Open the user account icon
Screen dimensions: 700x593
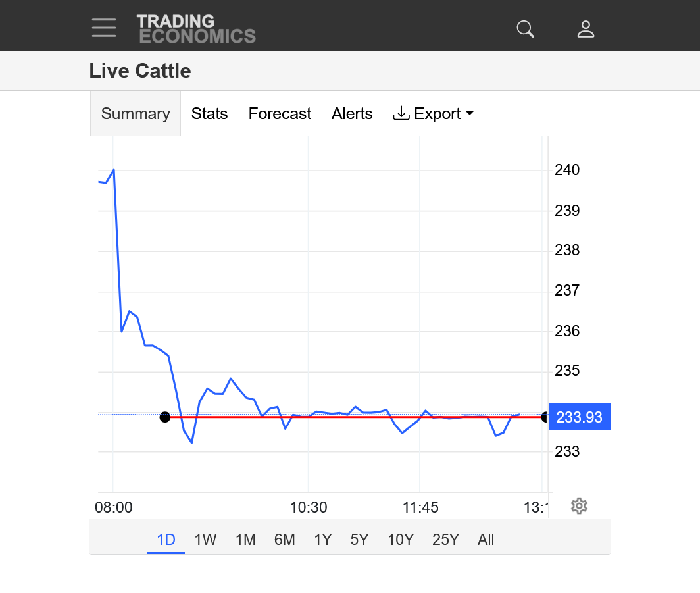586,29
